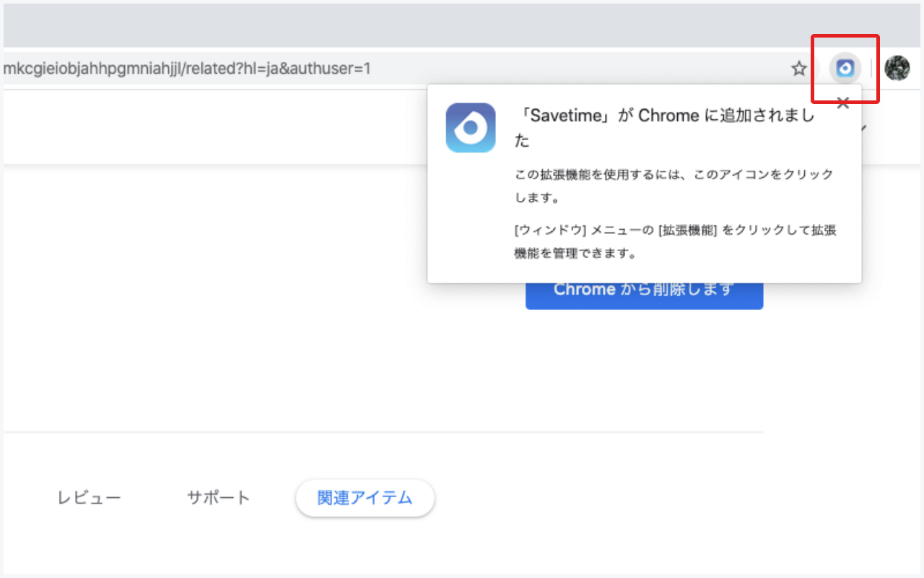924x578 pixels.
Task: Open the Chrome profile avatar
Action: click(x=897, y=69)
